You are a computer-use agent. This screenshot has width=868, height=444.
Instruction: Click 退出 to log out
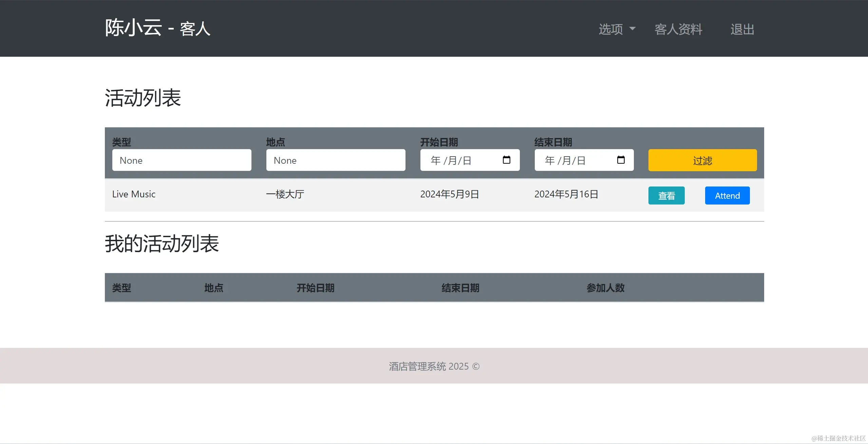pos(742,29)
